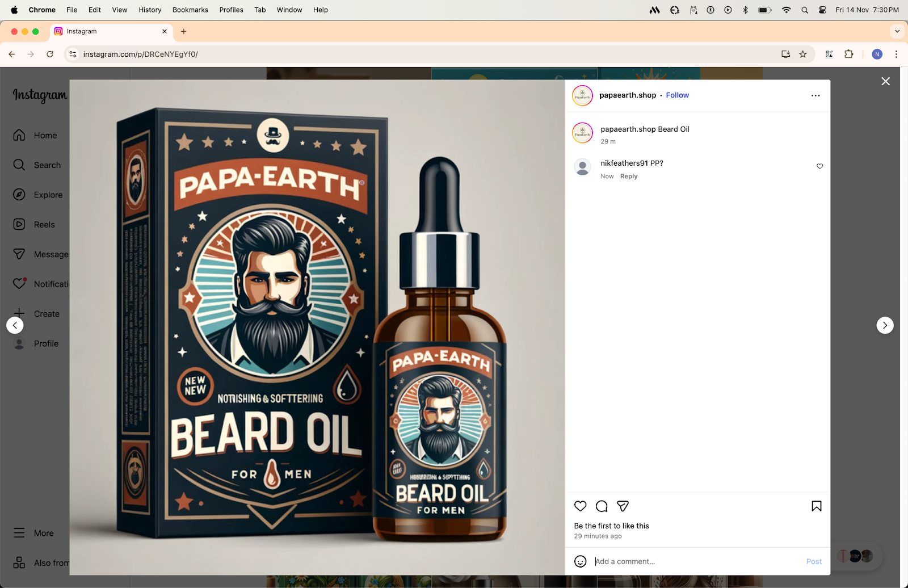The height and width of the screenshot is (588, 908).
Task: Open post options three-dot menu
Action: pyautogui.click(x=815, y=95)
